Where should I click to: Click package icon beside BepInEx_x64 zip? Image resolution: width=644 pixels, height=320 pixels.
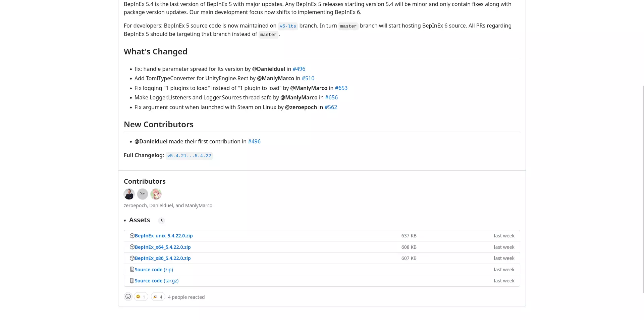(132, 247)
